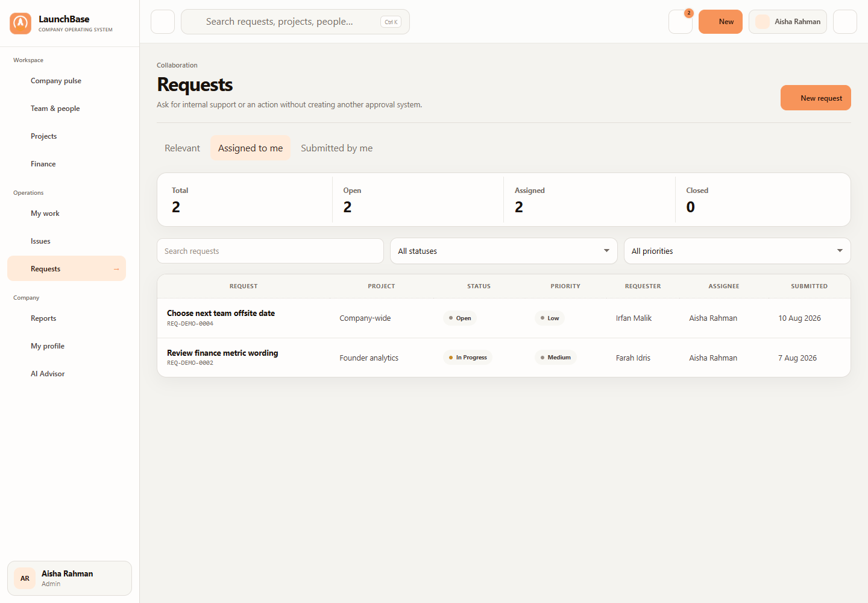This screenshot has height=603, width=868.
Task: Open 'Choose next team offsite date' request
Action: (x=221, y=313)
